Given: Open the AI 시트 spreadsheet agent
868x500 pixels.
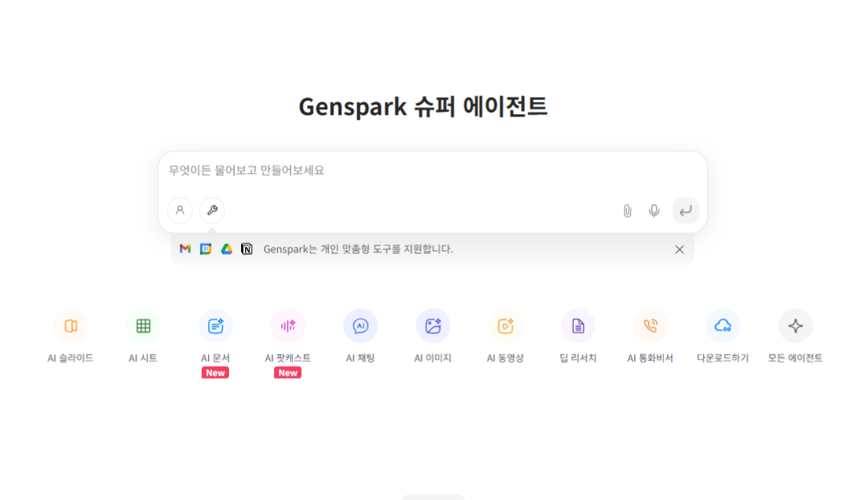Looking at the screenshot, I should tap(143, 326).
